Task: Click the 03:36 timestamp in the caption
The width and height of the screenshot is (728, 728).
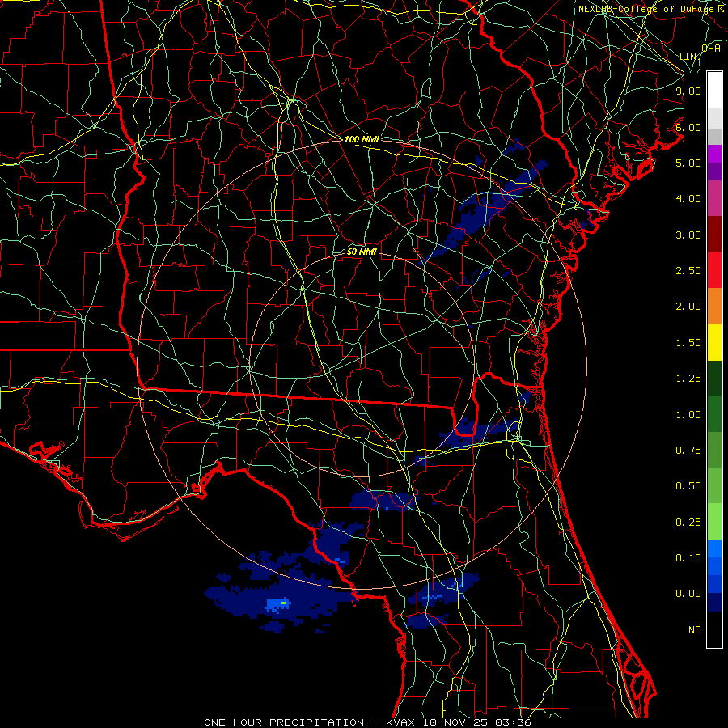Action: point(514,722)
